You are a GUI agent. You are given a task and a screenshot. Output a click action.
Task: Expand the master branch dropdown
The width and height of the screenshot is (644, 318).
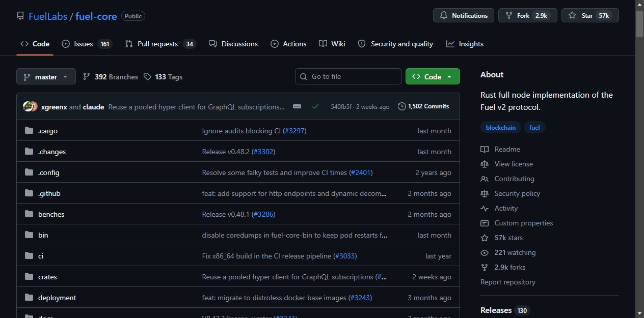(46, 77)
